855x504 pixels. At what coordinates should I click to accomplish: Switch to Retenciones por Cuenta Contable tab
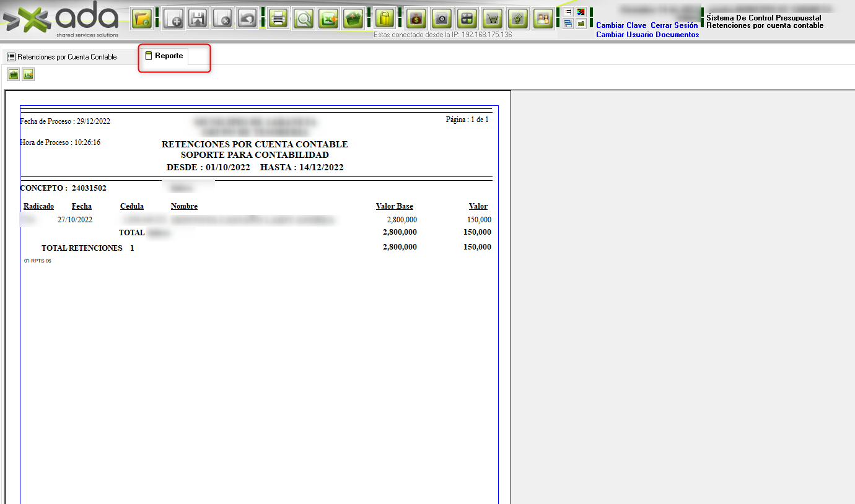62,57
